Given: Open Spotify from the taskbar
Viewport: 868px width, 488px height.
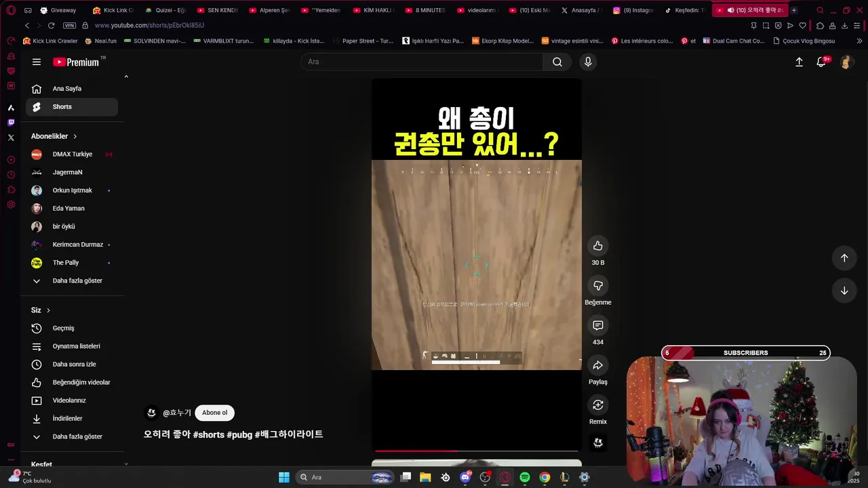Looking at the screenshot, I should (x=525, y=477).
